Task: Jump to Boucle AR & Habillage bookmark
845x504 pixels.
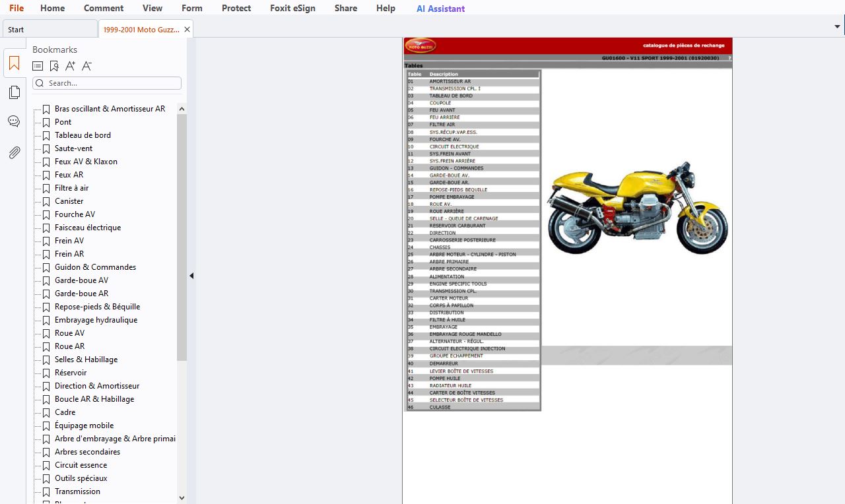Action: tap(94, 399)
